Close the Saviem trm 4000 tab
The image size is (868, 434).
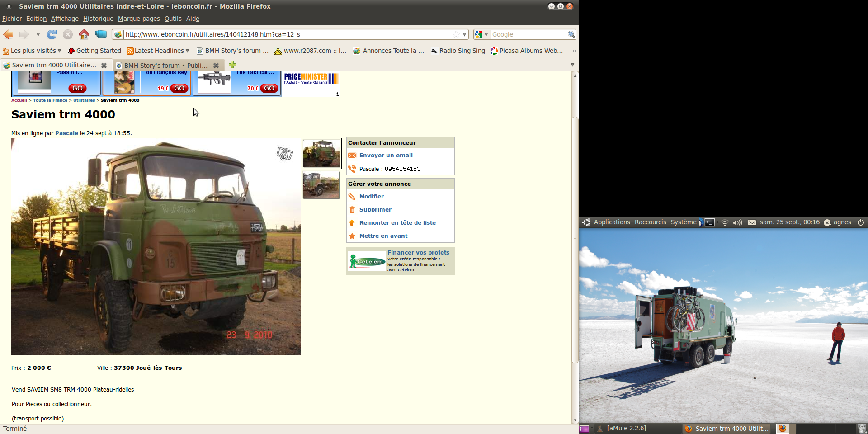tap(104, 66)
